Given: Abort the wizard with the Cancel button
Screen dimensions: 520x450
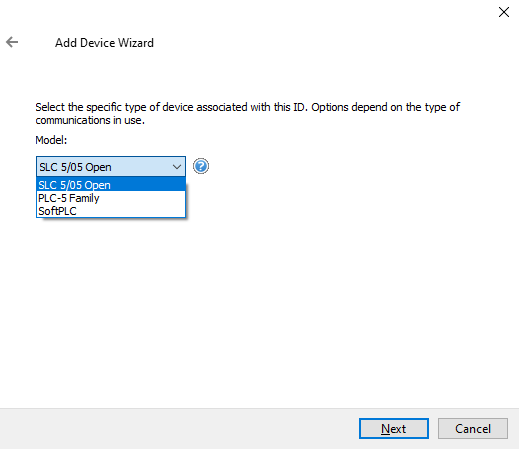Looking at the screenshot, I should [473, 428].
